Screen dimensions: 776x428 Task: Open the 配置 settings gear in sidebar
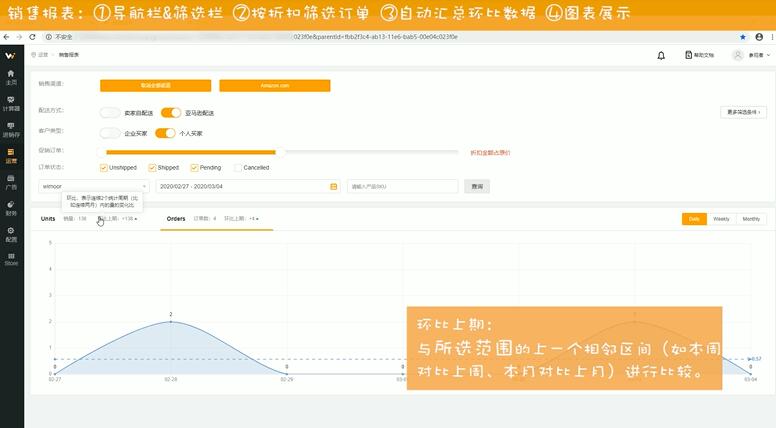point(11,235)
